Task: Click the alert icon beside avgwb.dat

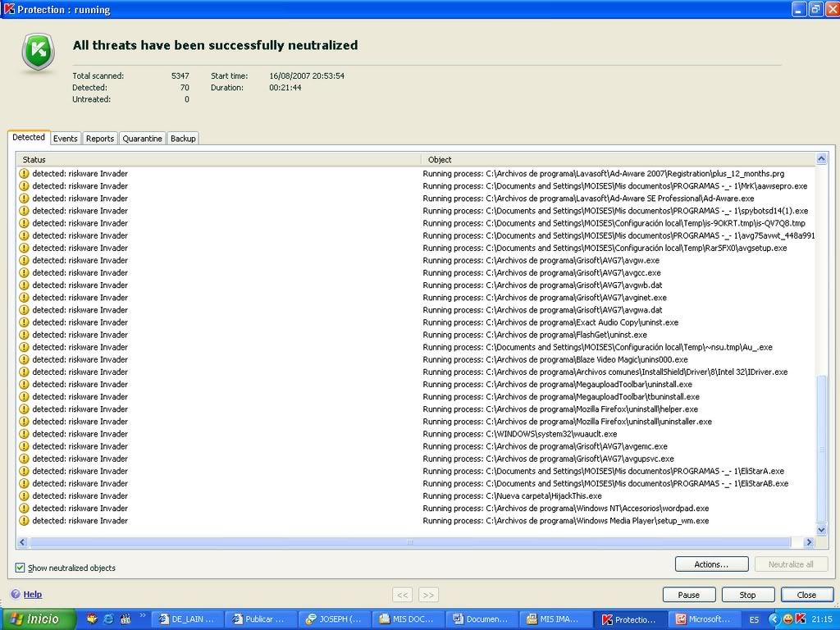Action: click(x=24, y=285)
